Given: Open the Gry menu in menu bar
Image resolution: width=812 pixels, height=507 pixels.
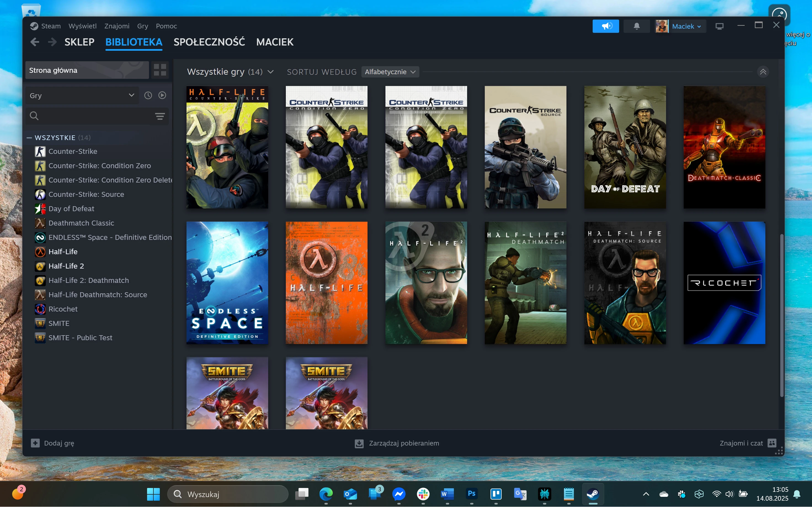Looking at the screenshot, I should [143, 26].
